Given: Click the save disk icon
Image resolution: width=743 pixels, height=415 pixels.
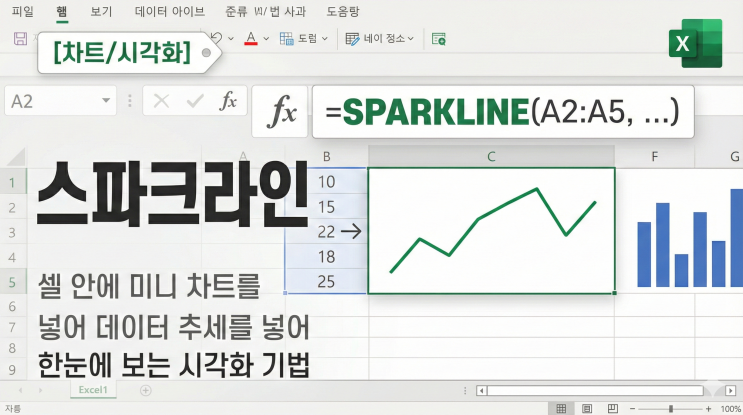Looking at the screenshot, I should pyautogui.click(x=20, y=38).
